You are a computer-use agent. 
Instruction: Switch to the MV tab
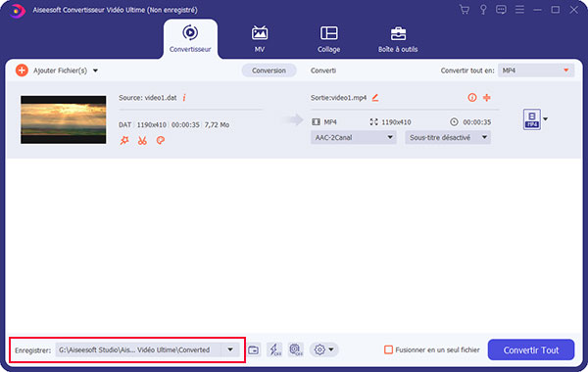click(x=259, y=39)
